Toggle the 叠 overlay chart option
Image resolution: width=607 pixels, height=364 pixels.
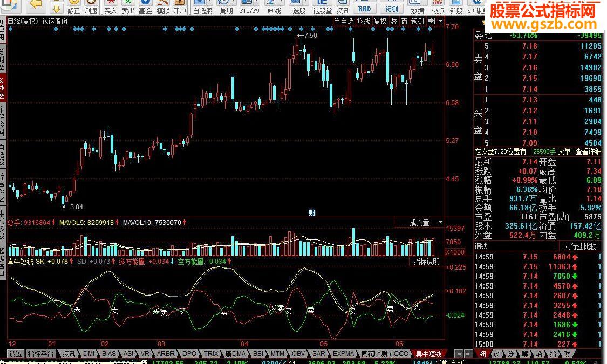[x=394, y=21]
